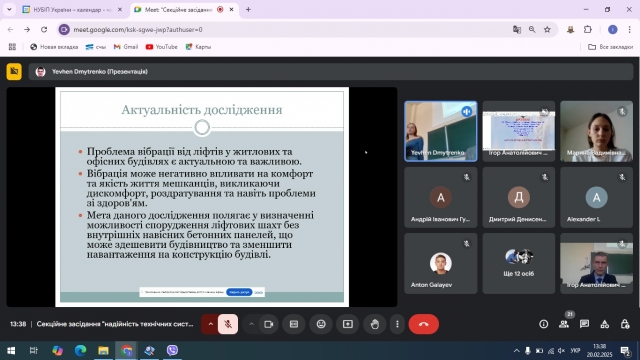Screen dimensions: 640x360
Task: Show hidden system tray icons
Action: click(x=516, y=351)
